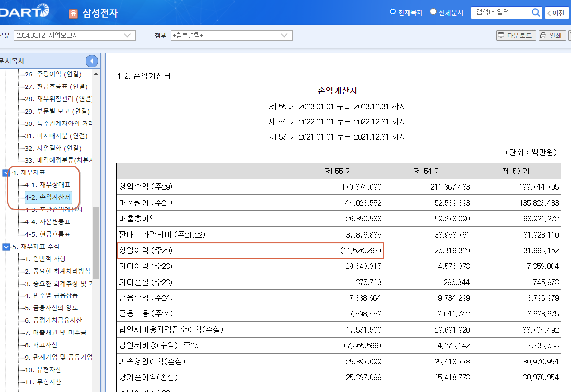The height and width of the screenshot is (392, 571).
Task: Select the 5. 재무제표 주석 tree item
Action: point(36,247)
